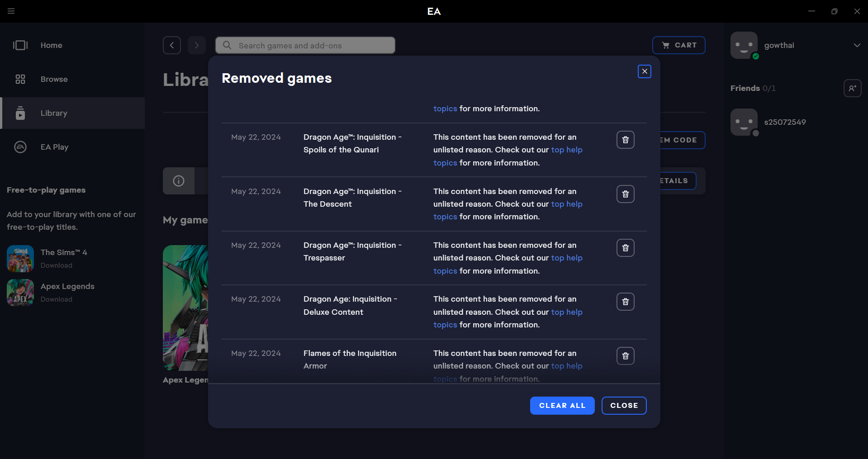Open the hamburger menu in the title bar
The image size is (868, 459).
pos(11,11)
